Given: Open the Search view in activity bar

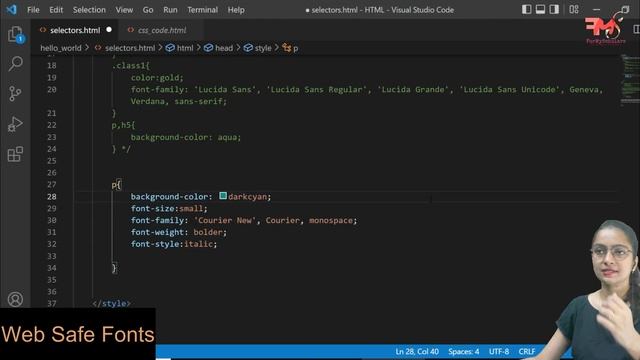Looking at the screenshot, I should pos(16,63).
